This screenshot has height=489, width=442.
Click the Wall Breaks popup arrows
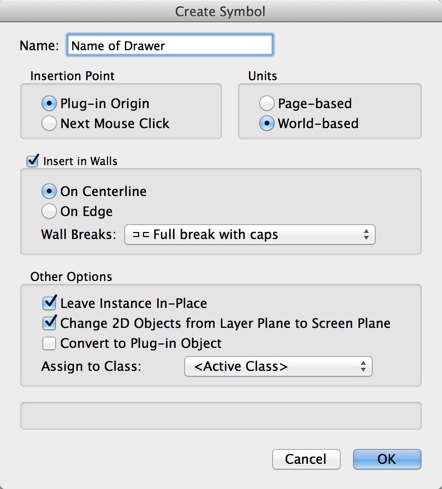366,235
